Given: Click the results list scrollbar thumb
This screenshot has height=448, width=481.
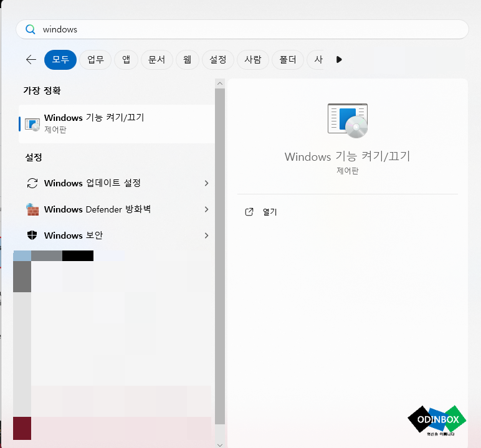Looking at the screenshot, I should pyautogui.click(x=220, y=256).
